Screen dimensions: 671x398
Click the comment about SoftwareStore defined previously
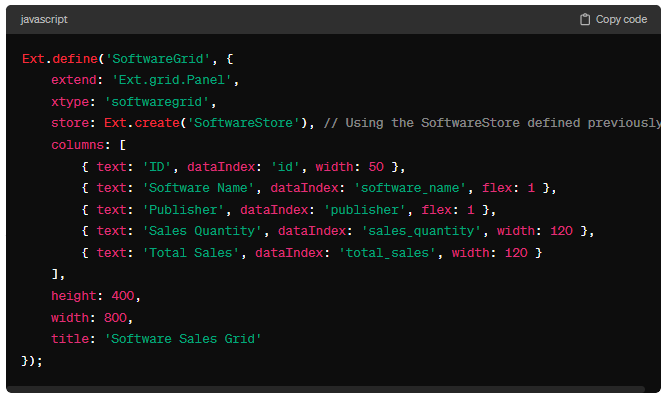(x=492, y=123)
